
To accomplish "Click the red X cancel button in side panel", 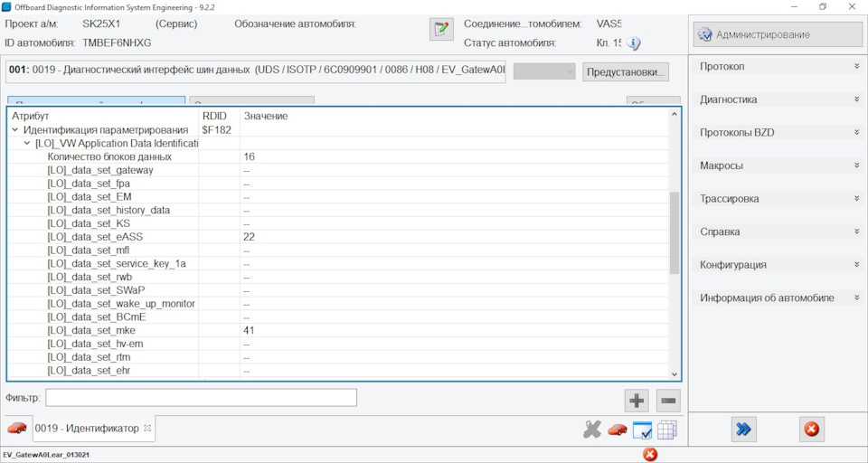I will tap(812, 430).
